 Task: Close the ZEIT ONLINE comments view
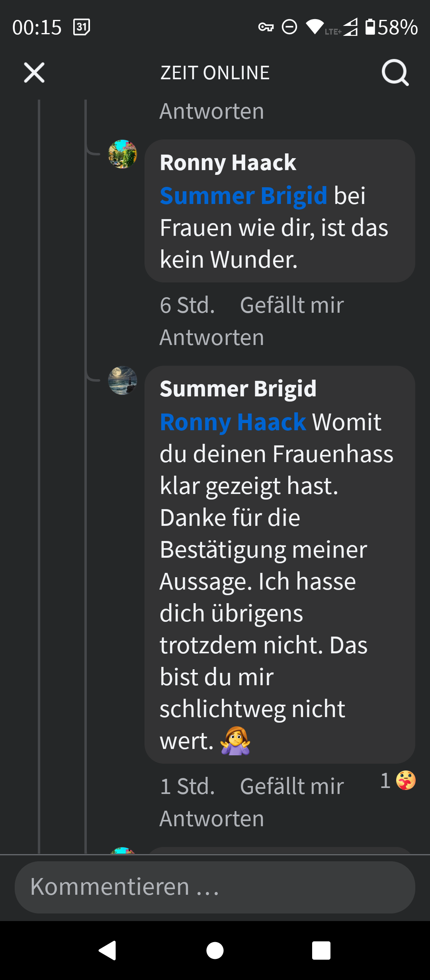[x=34, y=73]
